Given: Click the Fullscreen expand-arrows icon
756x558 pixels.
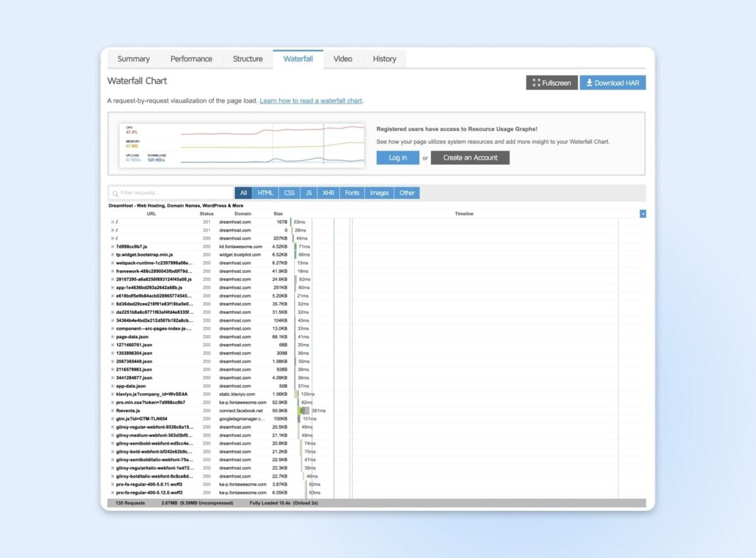Looking at the screenshot, I should tap(537, 83).
